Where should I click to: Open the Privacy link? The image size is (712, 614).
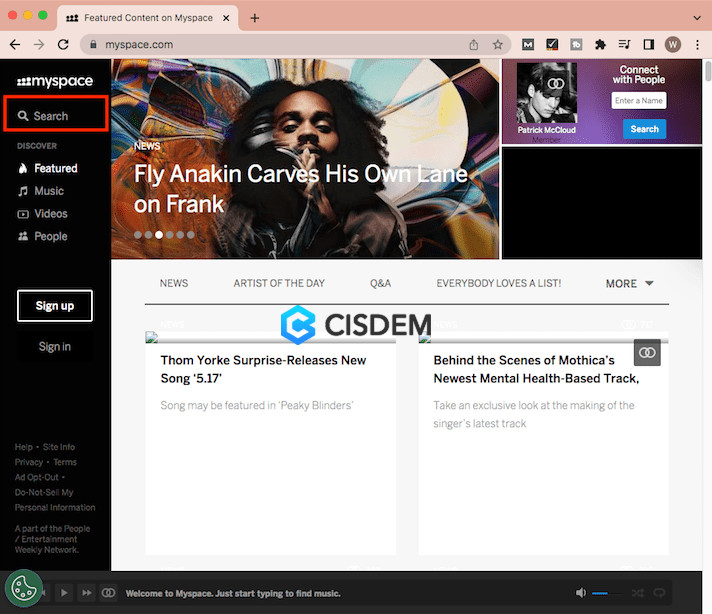point(29,462)
